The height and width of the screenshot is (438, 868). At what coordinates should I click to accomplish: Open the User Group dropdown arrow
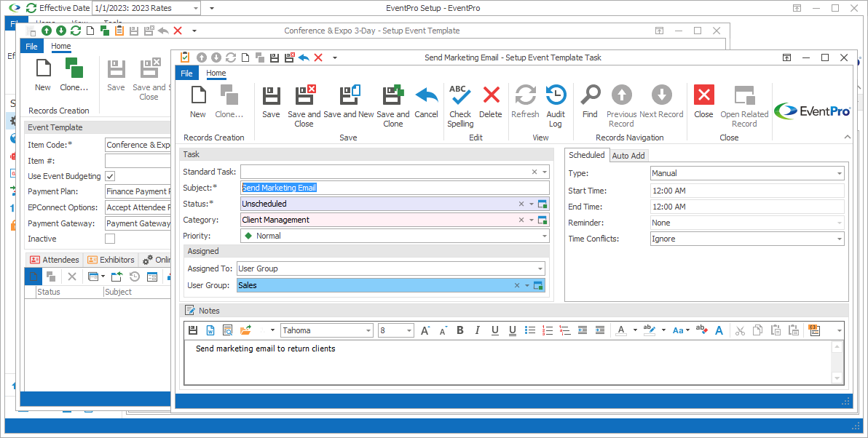[x=527, y=286]
